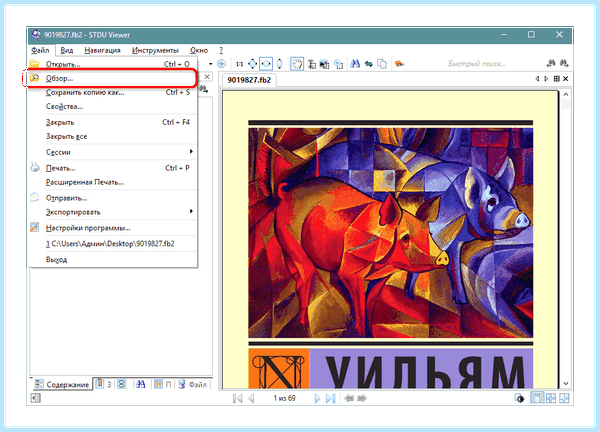This screenshot has height=432, width=600.
Task: Choose the zoom-by-selection tool
Action: [x=338, y=64]
